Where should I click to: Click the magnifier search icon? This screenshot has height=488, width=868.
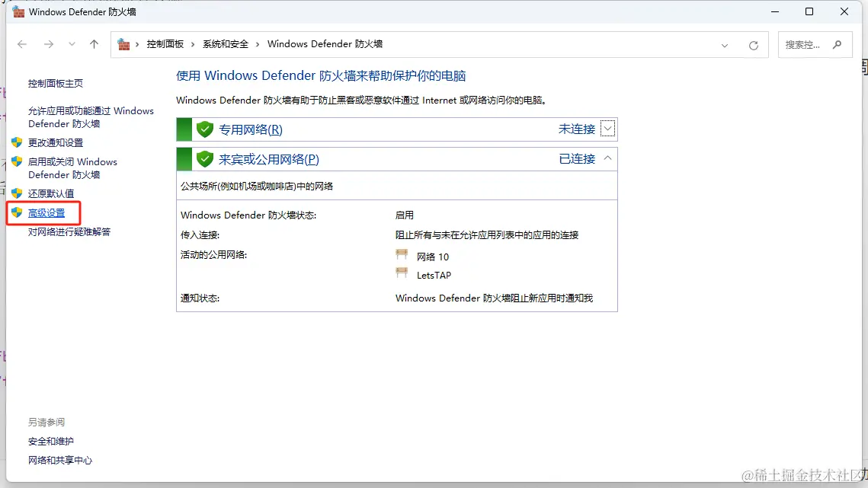pos(837,45)
